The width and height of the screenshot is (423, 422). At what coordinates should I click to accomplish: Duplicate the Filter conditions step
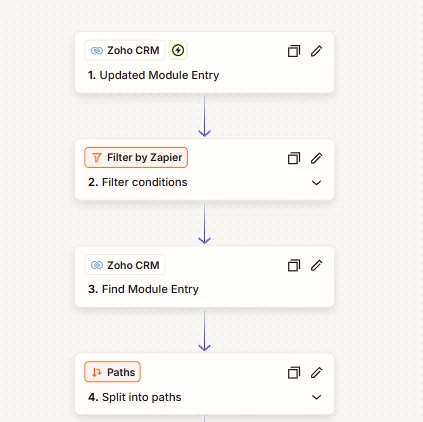pos(294,158)
